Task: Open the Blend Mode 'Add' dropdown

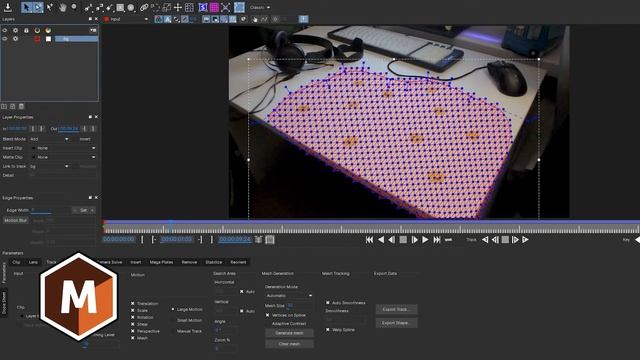Action: pyautogui.click(x=49, y=139)
